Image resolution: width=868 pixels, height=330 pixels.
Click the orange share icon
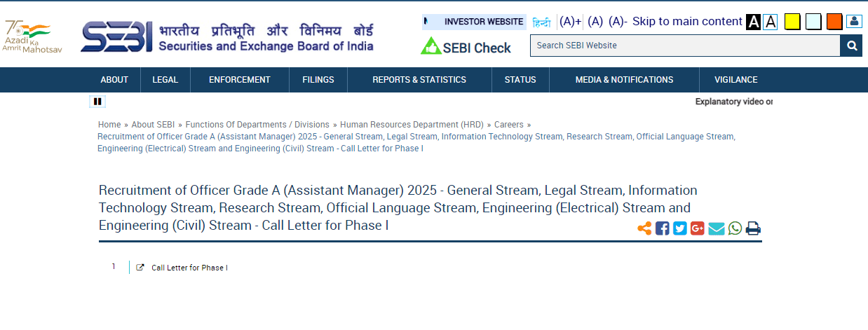point(644,228)
